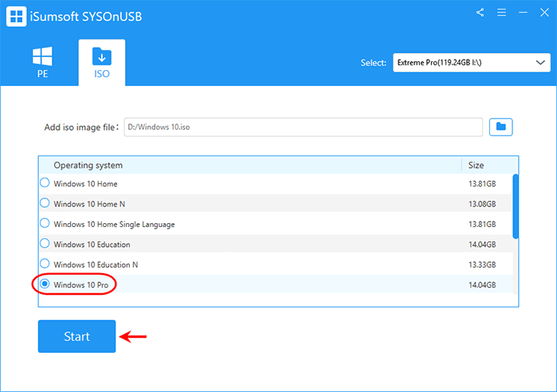The height and width of the screenshot is (392, 557).
Task: Close the SYSOnUSB window
Action: (x=544, y=13)
